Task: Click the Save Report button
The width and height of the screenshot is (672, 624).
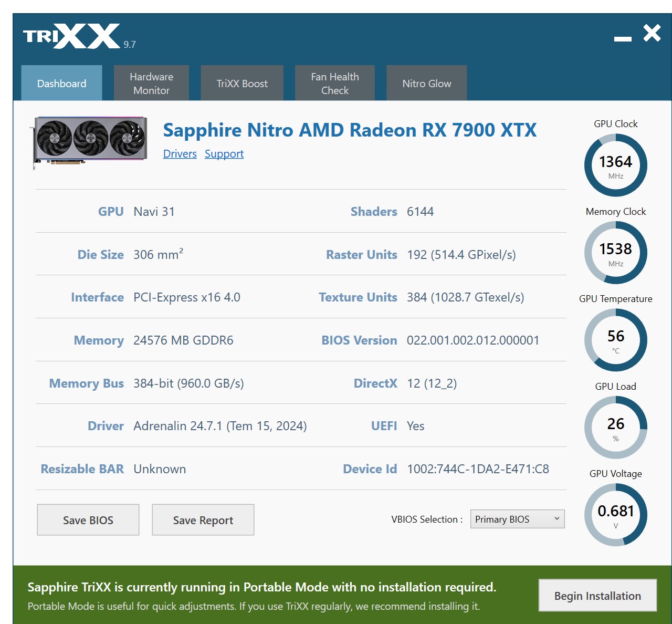Action: (x=203, y=520)
